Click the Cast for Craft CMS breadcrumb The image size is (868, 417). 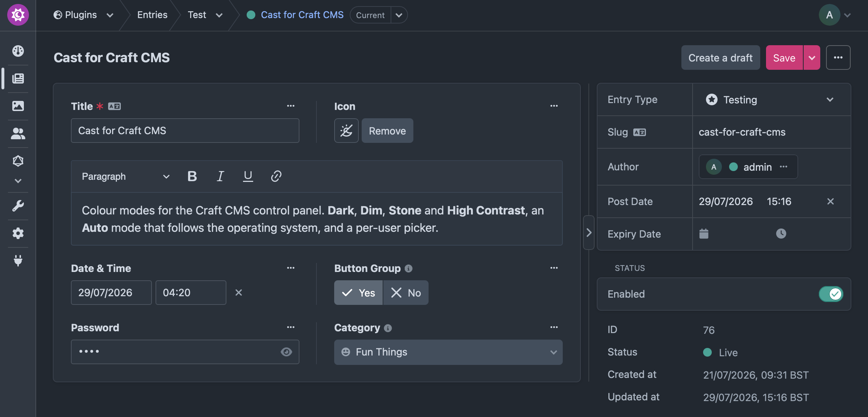[302, 15]
